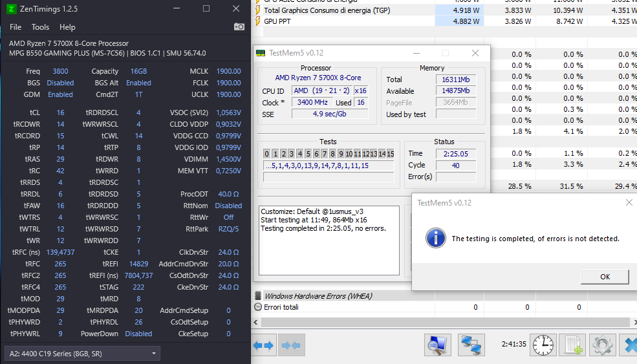637x364 pixels.
Task: Close the ZenTimings window
Action: (x=236, y=8)
